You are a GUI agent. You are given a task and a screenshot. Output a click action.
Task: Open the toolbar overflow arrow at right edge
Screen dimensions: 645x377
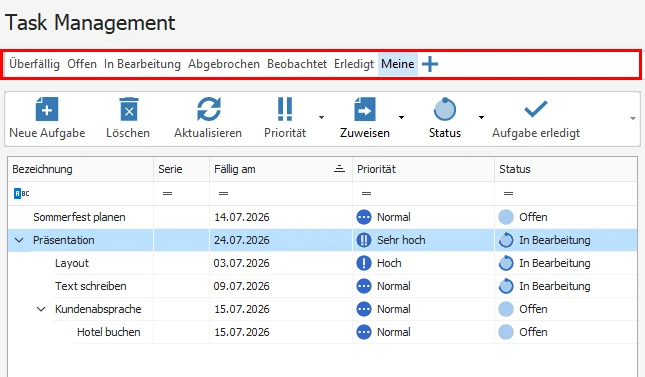[x=633, y=119]
